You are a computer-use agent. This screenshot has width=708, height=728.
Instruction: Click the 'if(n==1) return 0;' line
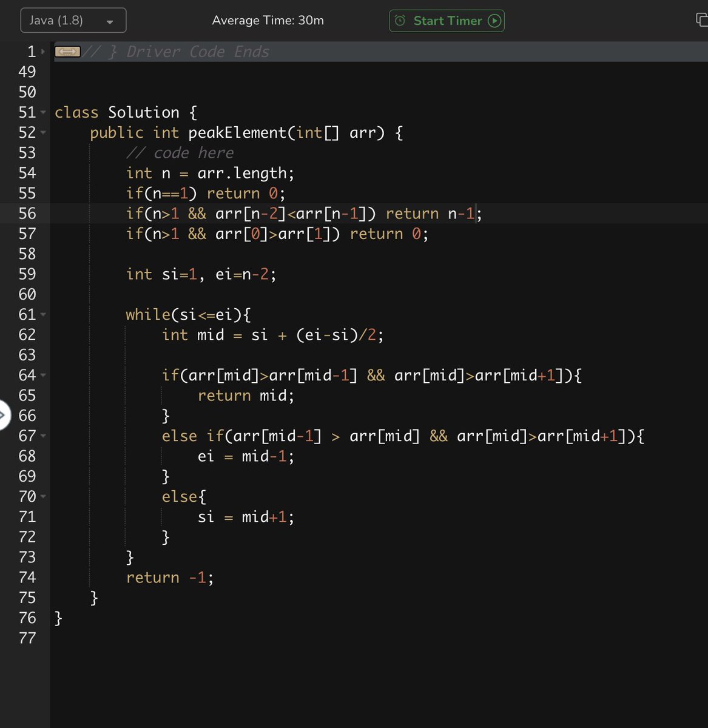[206, 194]
